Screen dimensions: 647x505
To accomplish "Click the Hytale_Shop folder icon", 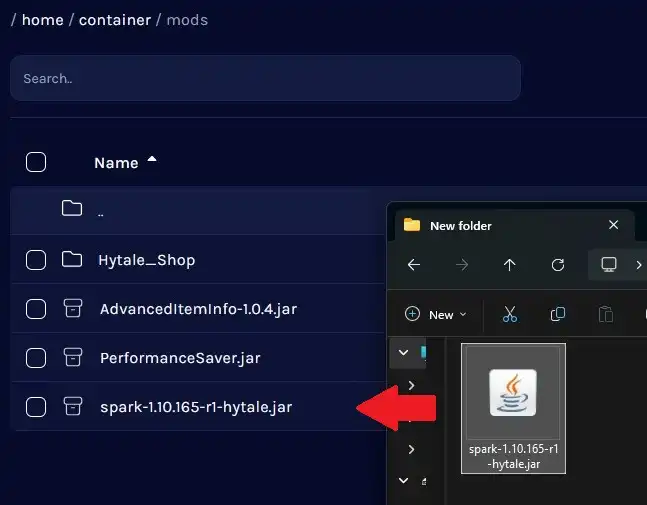I will [x=72, y=260].
